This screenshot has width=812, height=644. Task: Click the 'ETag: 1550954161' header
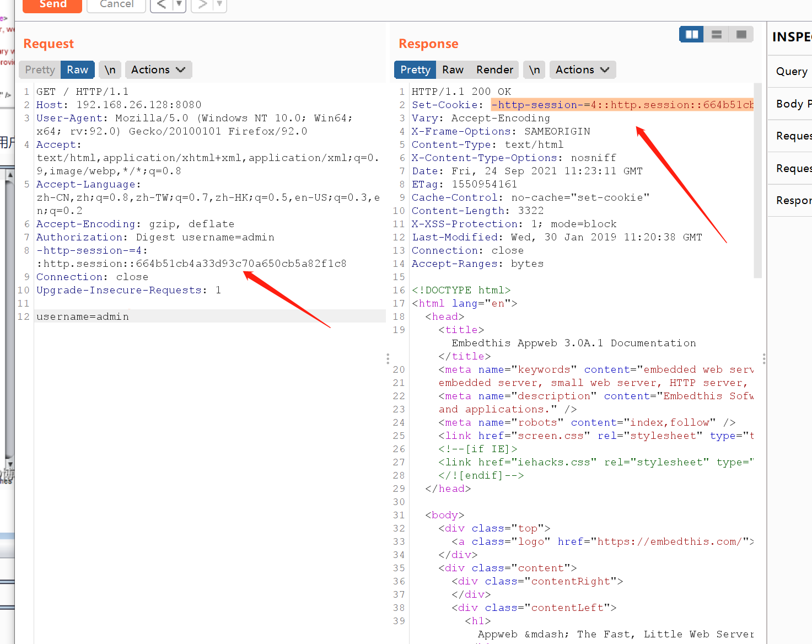[465, 184]
